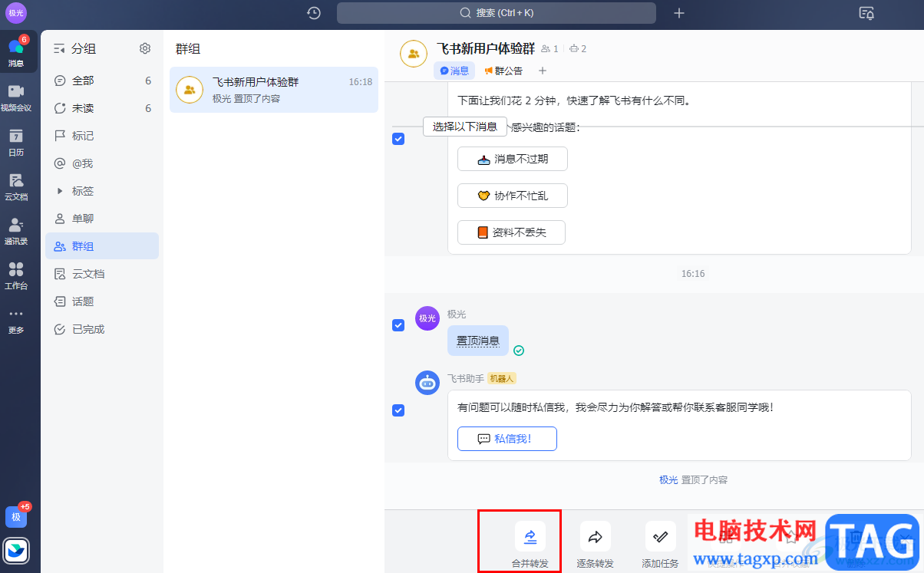
Task: Click add task icon
Action: 660,536
